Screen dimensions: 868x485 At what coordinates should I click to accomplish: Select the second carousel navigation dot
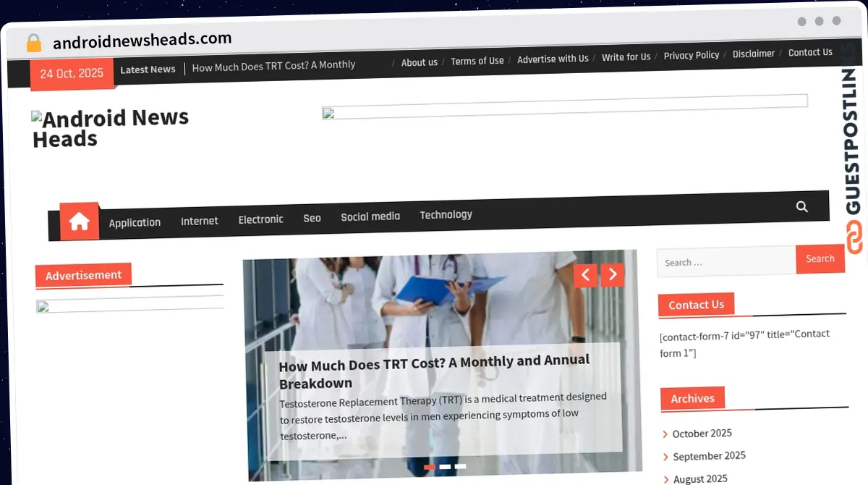tap(446, 467)
